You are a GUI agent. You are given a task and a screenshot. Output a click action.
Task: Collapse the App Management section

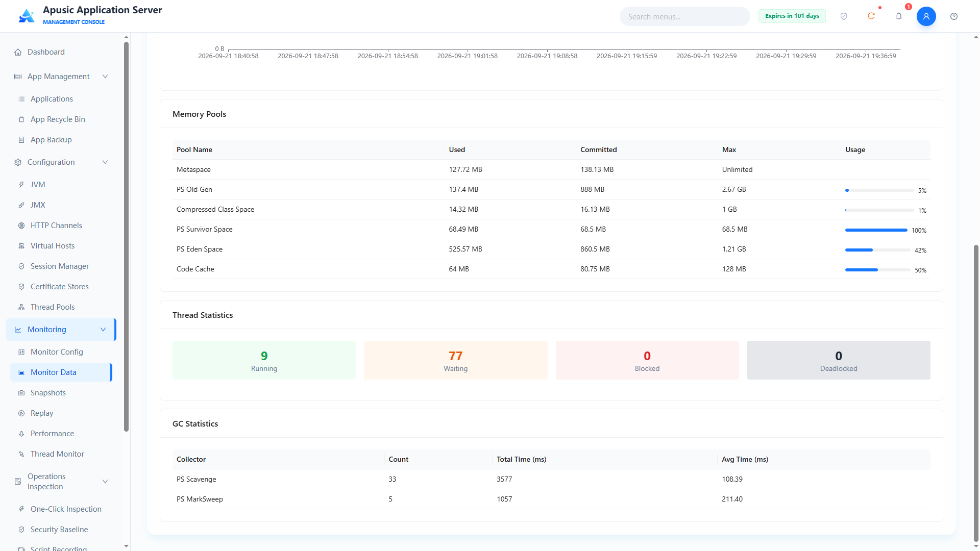tap(105, 77)
